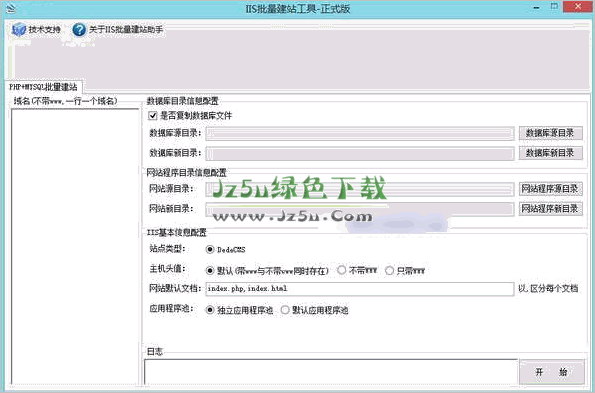Focus the 网站新目录 path field
The width and height of the screenshot is (595, 393).
(360, 209)
